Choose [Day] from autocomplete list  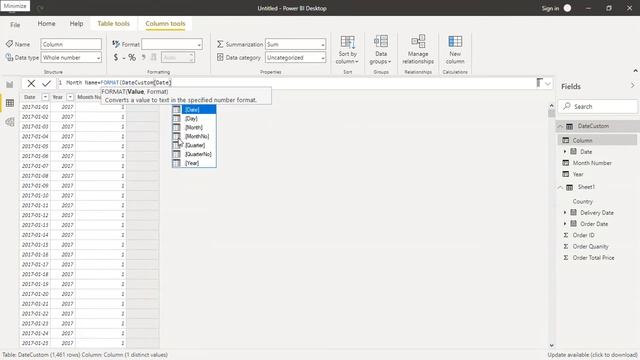click(194, 119)
